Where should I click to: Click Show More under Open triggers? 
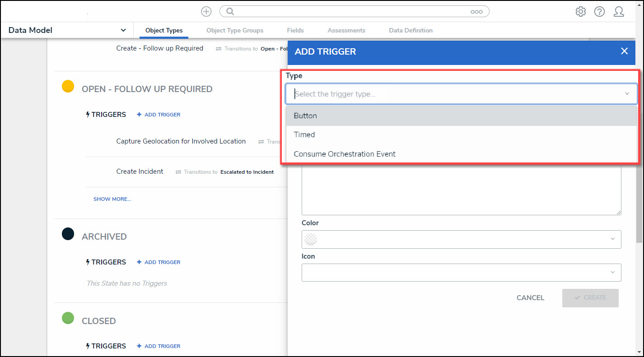pyautogui.click(x=112, y=199)
